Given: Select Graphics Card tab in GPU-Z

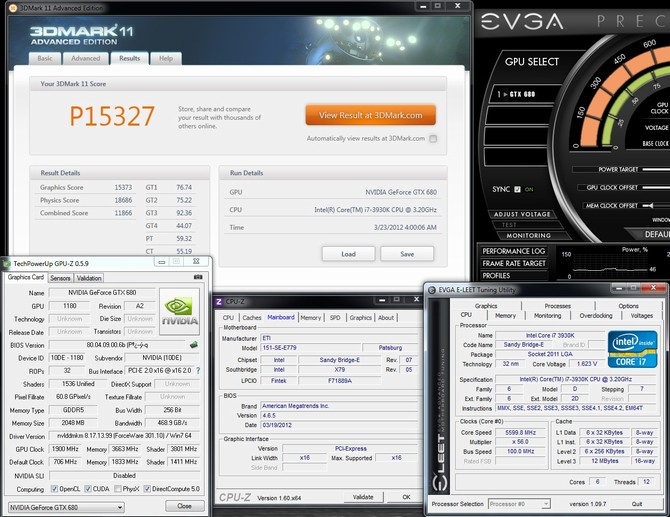Looking at the screenshot, I should coord(26,277).
